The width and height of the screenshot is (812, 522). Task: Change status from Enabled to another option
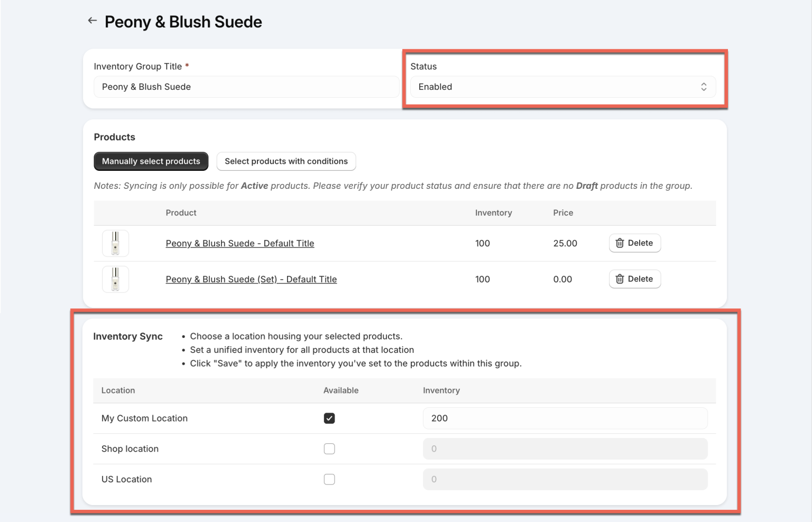pos(564,87)
